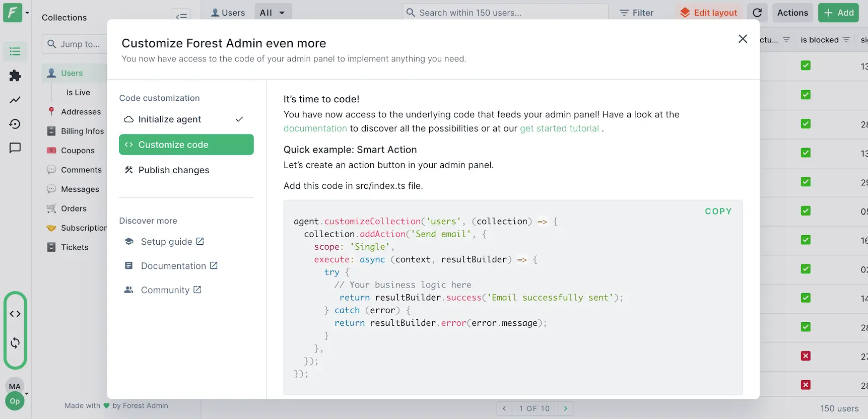The image size is (868, 419).
Task: Open the Forest Admin logo menu
Action: pyautogui.click(x=13, y=13)
